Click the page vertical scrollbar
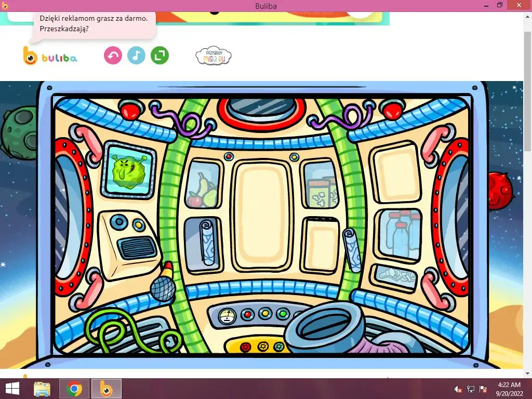The height and width of the screenshot is (399, 532). (528, 91)
